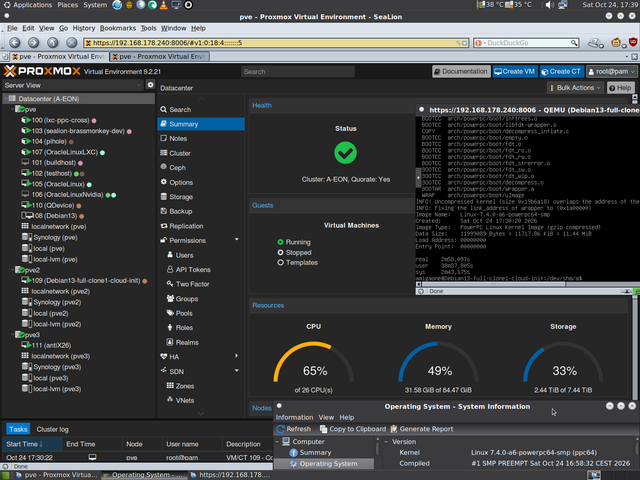Screen dimensions: 640x480
Task: Collapse the Version group in System Information
Action: 386,442
